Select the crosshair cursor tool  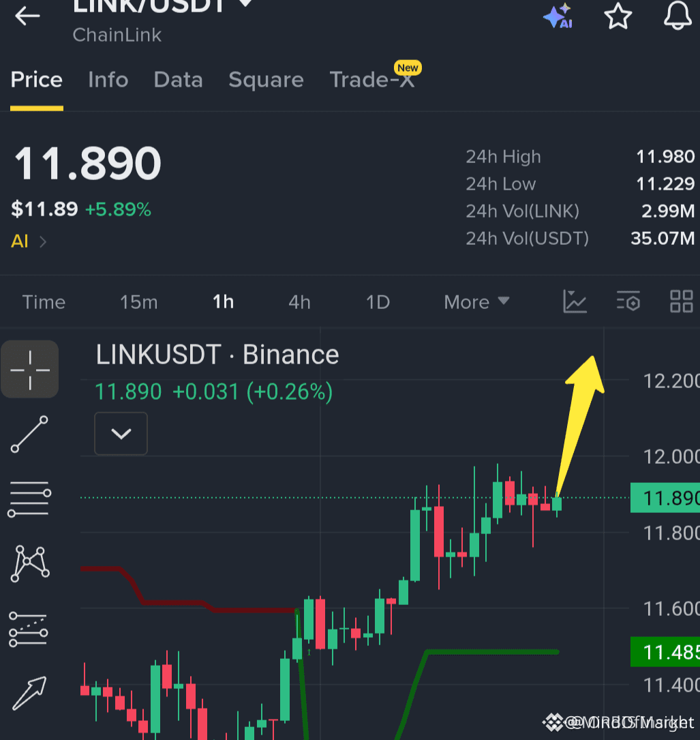30,369
